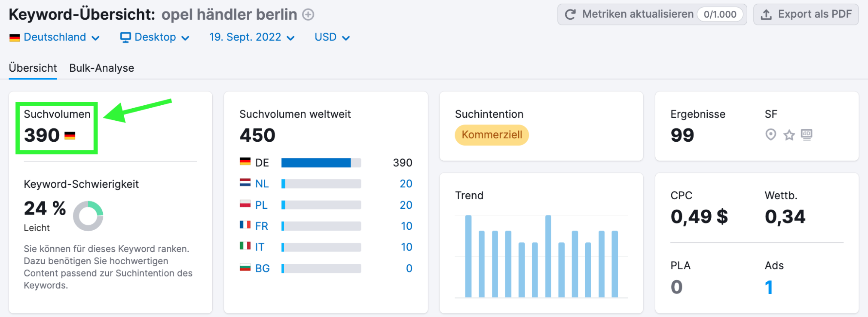
Task: Click the reviews star SERP feature icon
Action: [x=789, y=135]
